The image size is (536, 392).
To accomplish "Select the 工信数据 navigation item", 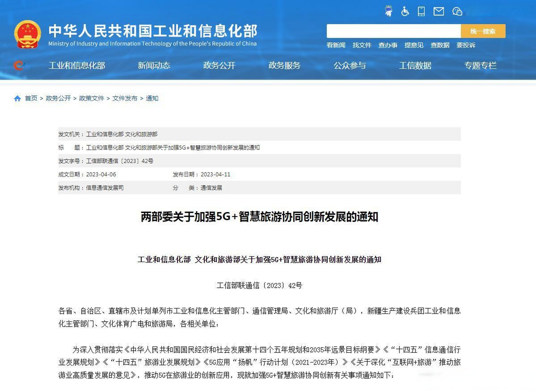I will click(x=415, y=66).
